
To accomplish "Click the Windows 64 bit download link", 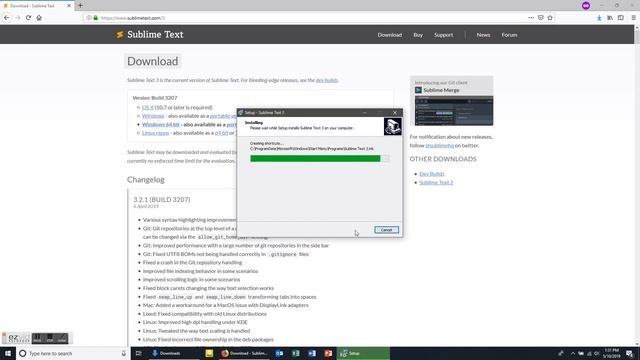I will (x=160, y=125).
